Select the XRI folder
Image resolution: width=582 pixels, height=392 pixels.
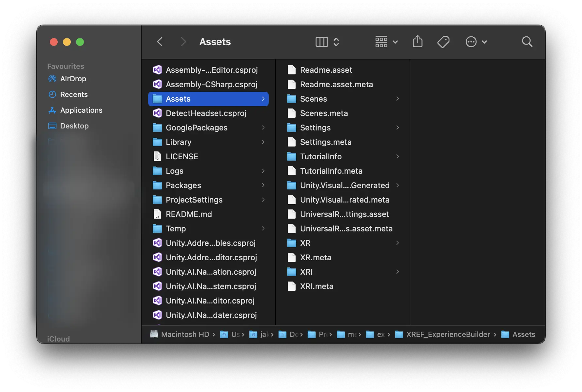(x=306, y=272)
